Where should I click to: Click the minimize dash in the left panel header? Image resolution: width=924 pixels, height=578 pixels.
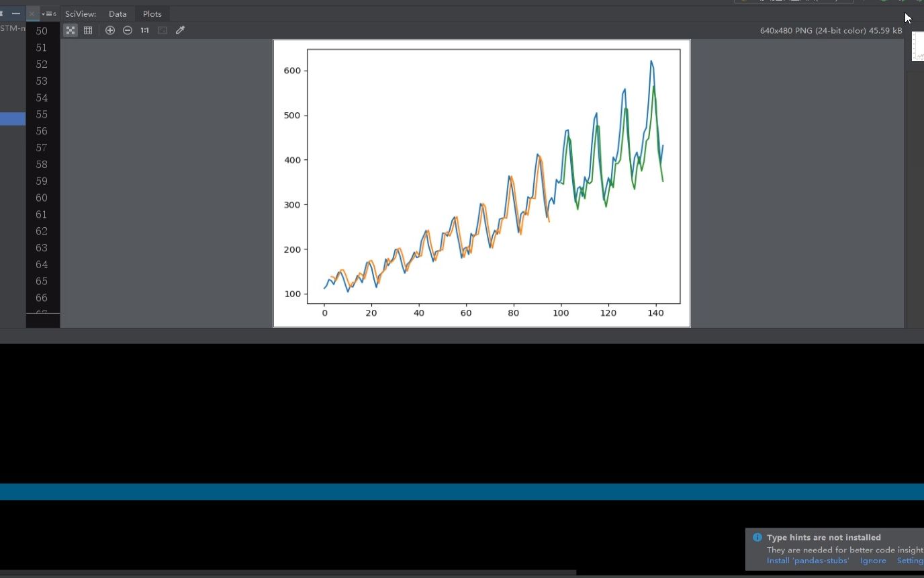tap(16, 13)
